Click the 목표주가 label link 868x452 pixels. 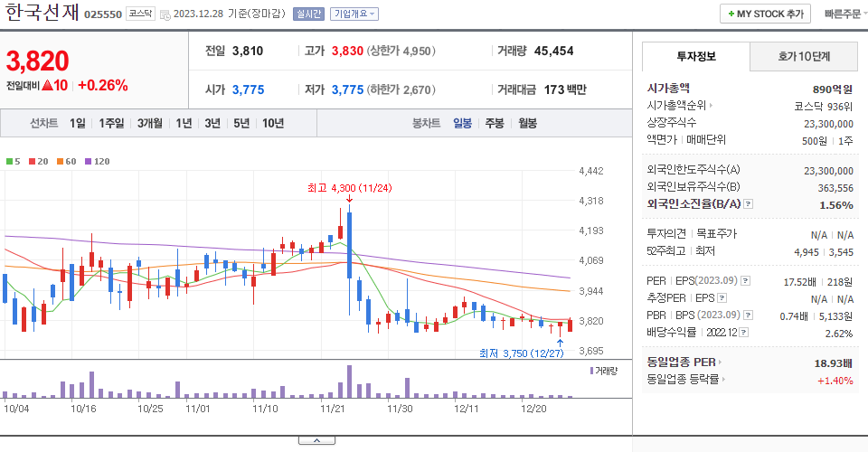[x=716, y=234]
